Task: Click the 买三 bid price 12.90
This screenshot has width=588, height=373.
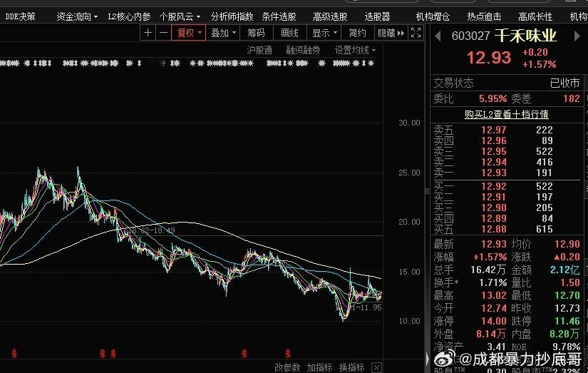Action: (x=494, y=208)
